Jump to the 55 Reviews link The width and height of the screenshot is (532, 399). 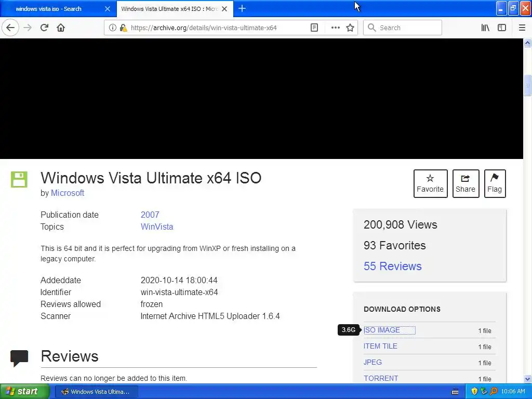point(393,266)
